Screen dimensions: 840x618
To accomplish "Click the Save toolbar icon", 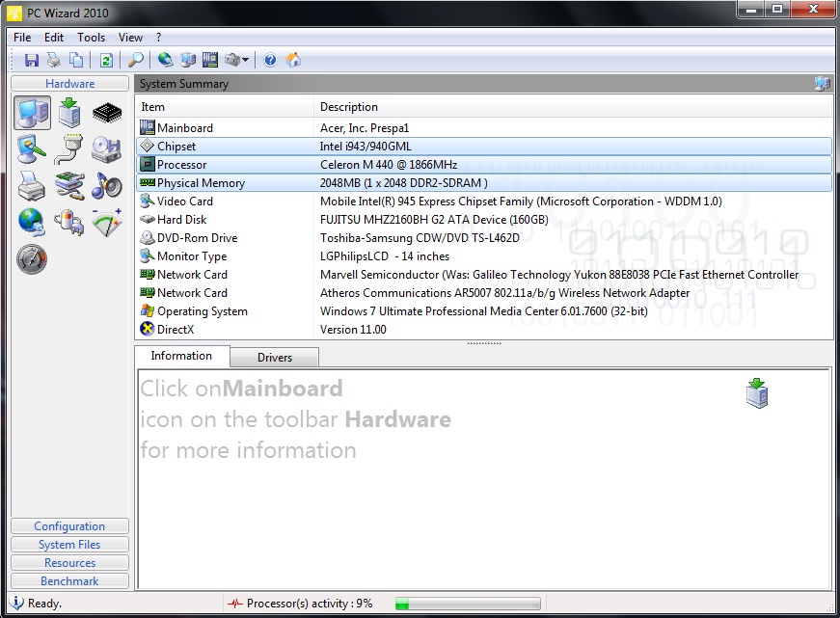I will 32,60.
